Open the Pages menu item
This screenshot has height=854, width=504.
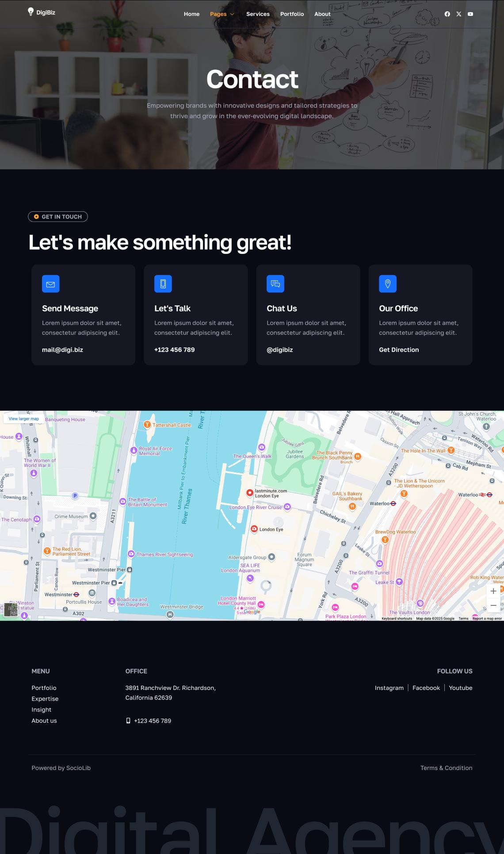tap(218, 14)
